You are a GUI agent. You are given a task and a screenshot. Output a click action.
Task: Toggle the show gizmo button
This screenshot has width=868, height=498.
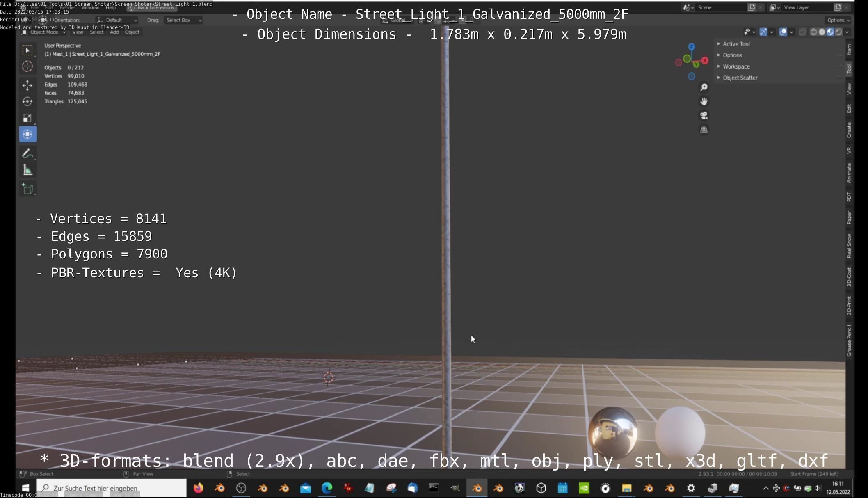tap(763, 32)
